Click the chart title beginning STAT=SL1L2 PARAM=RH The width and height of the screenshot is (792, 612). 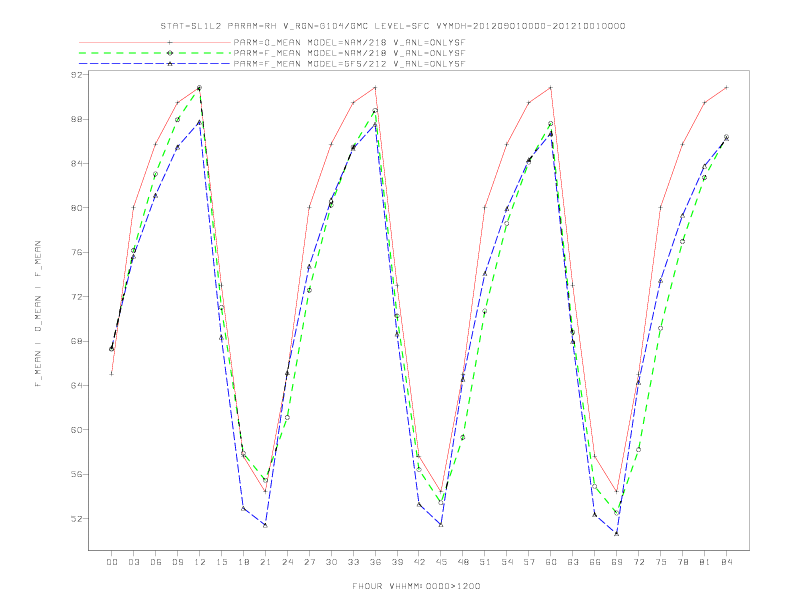[x=392, y=26]
